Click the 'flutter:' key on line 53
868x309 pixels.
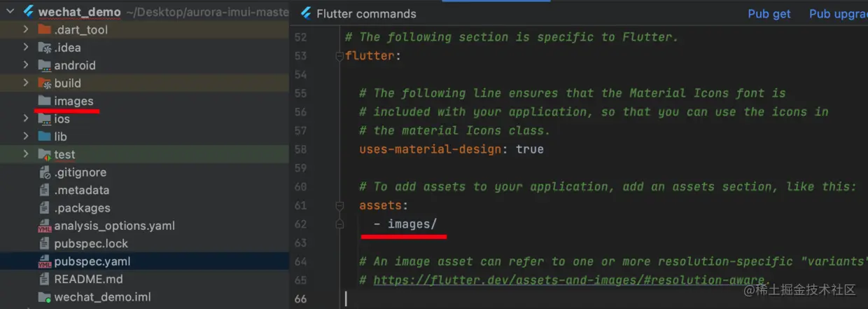[x=373, y=55]
